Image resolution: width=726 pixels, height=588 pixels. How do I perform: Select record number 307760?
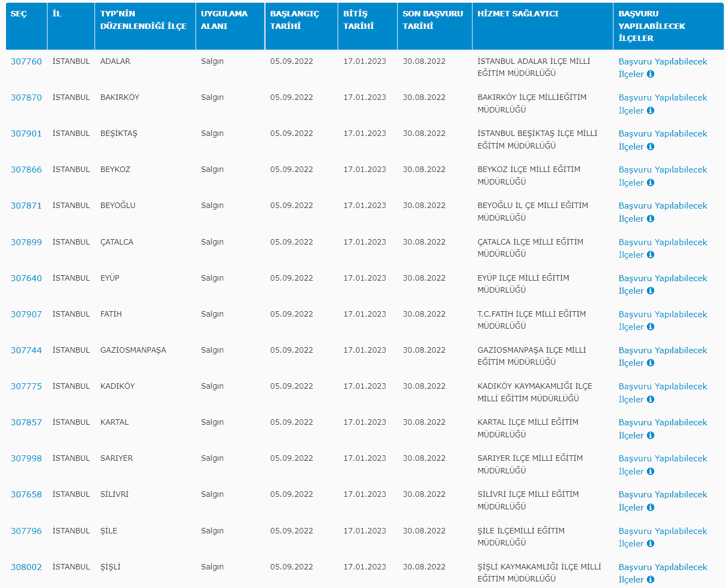[26, 62]
